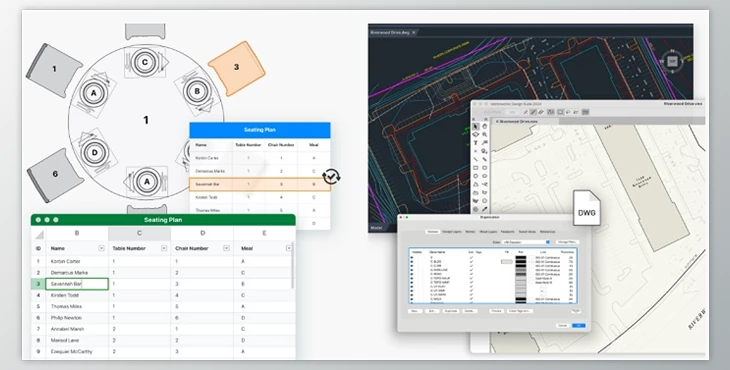Click place setting B on the round table
Screen dimensions: 730x370
[196, 92]
